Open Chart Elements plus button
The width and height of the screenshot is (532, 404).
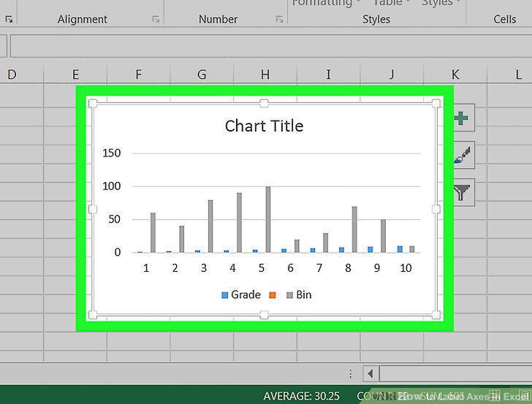[463, 118]
